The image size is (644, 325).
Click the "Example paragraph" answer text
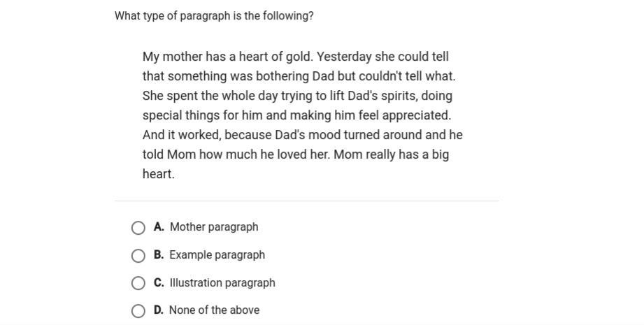[217, 255]
